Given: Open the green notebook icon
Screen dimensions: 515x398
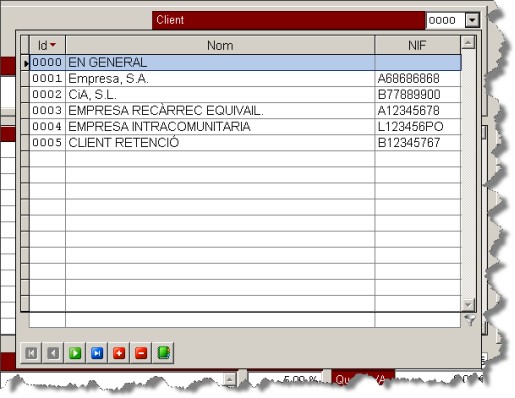Looking at the screenshot, I should (163, 353).
